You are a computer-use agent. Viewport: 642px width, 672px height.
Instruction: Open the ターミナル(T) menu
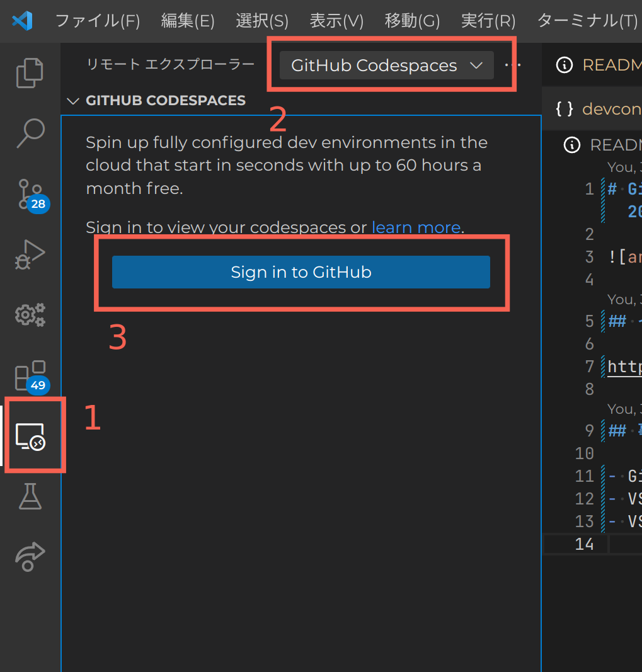[x=587, y=21]
